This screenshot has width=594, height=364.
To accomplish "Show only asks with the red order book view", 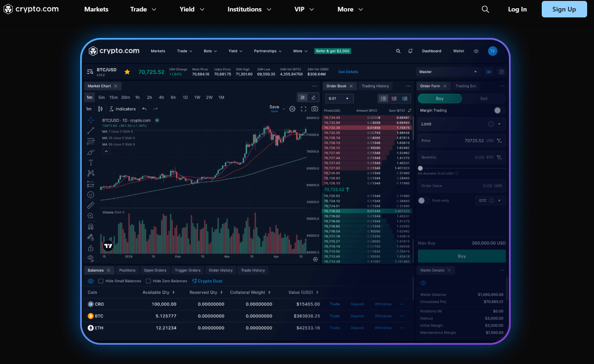I will [394, 98].
